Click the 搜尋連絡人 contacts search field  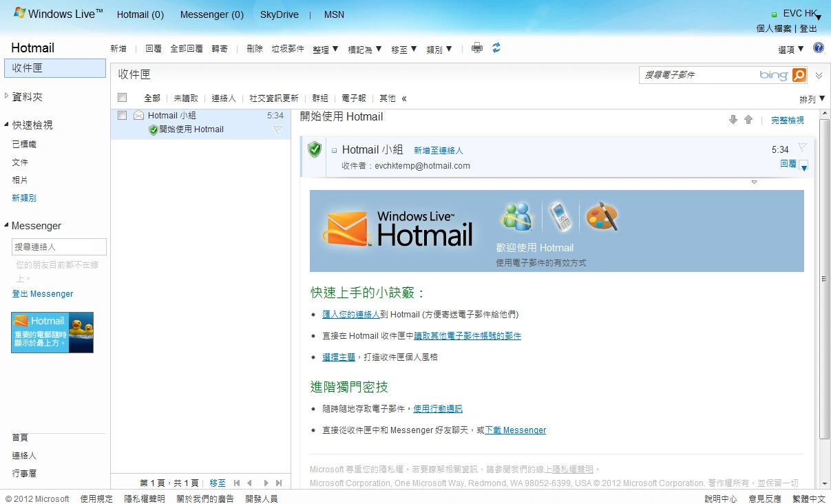[59, 246]
